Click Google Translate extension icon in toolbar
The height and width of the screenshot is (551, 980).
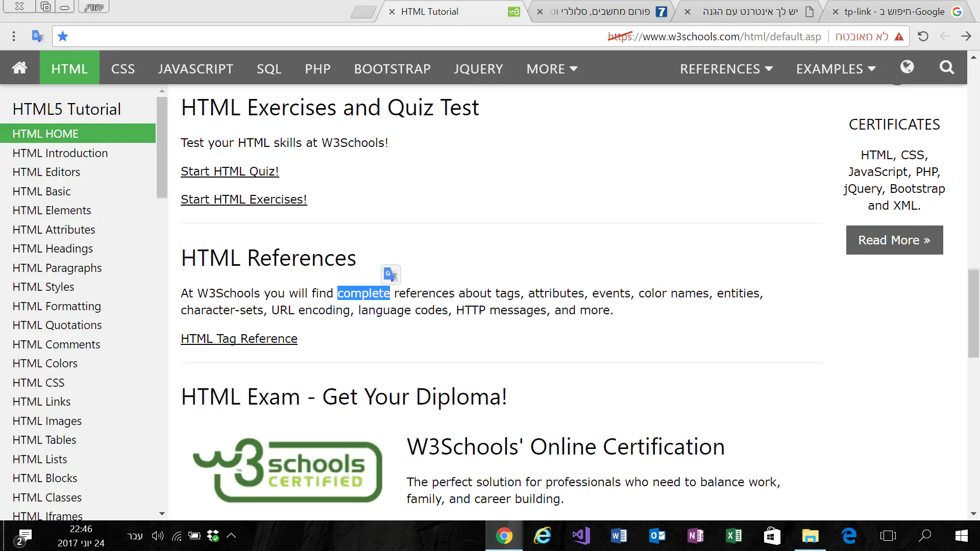37,36
